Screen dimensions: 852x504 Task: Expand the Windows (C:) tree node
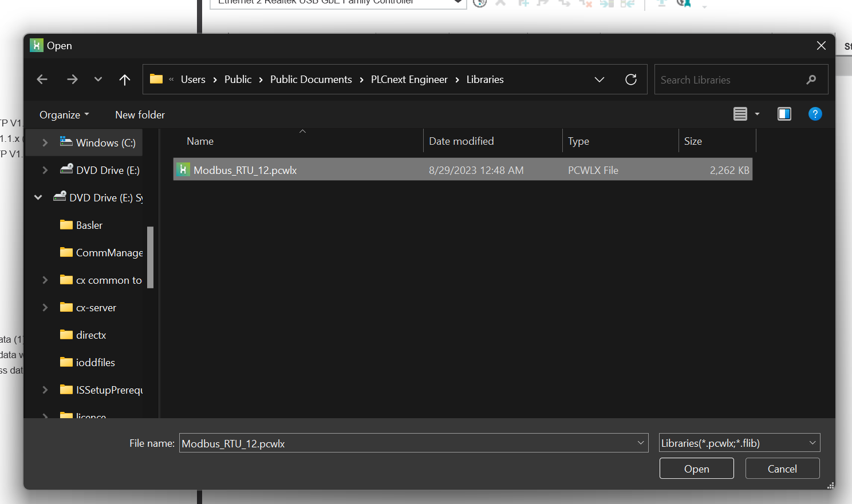tap(45, 142)
